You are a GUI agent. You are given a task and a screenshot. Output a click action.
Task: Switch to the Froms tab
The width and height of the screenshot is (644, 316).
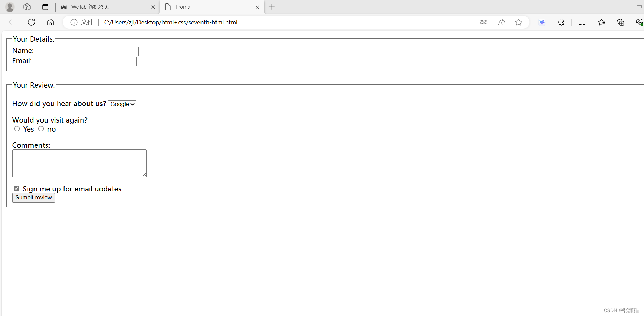pos(212,7)
